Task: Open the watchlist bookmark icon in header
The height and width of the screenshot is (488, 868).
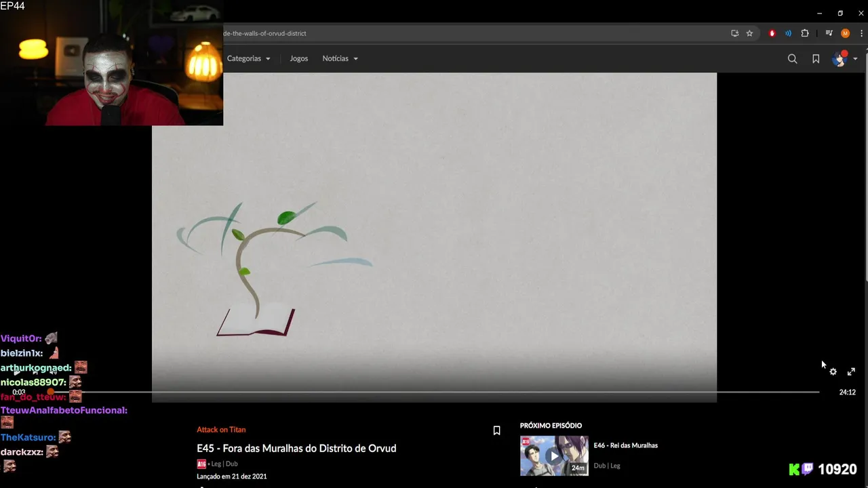Action: 816,59
